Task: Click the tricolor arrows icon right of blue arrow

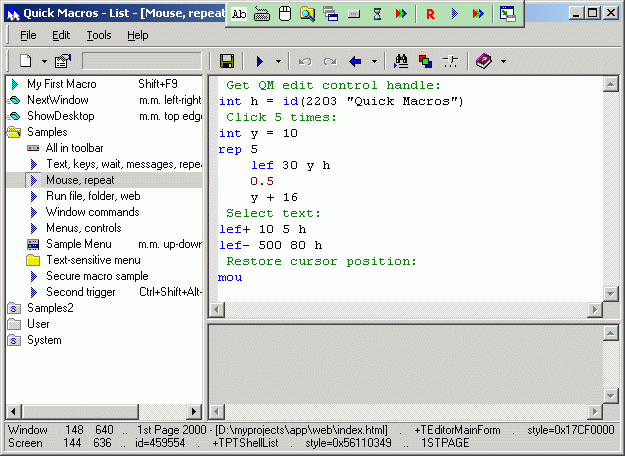Action: (x=478, y=14)
